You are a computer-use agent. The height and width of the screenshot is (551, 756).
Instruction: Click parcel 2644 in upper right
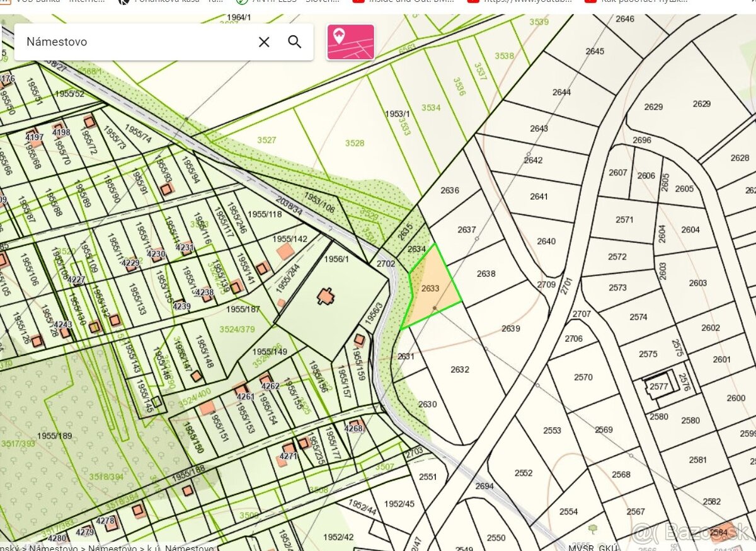click(561, 92)
